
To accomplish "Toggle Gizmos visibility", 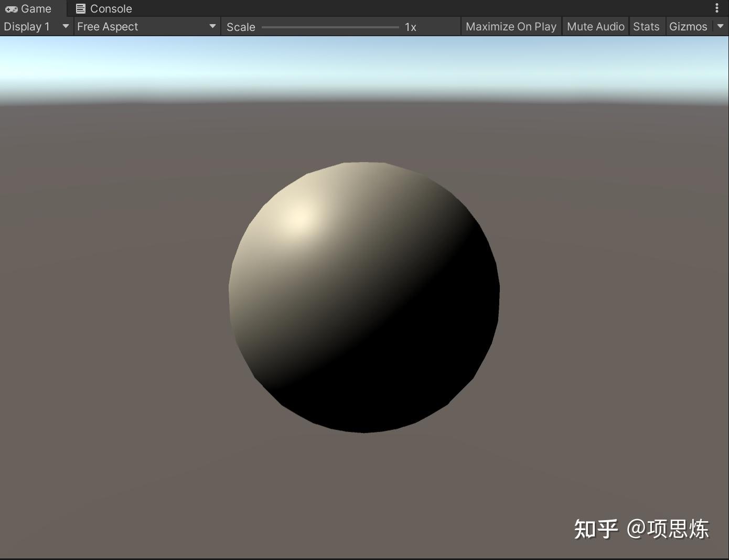I will click(x=689, y=26).
